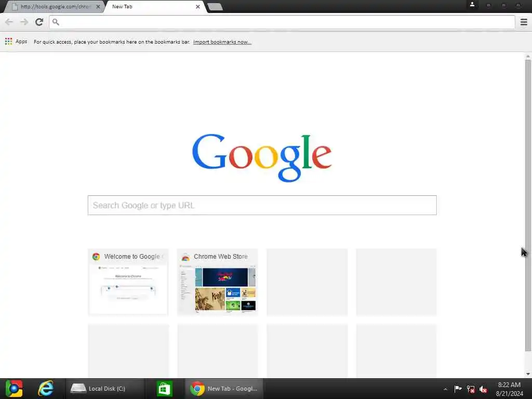Open the Windows Store taskbar icon
Screen dimensions: 532x399
pyautogui.click(x=165, y=389)
